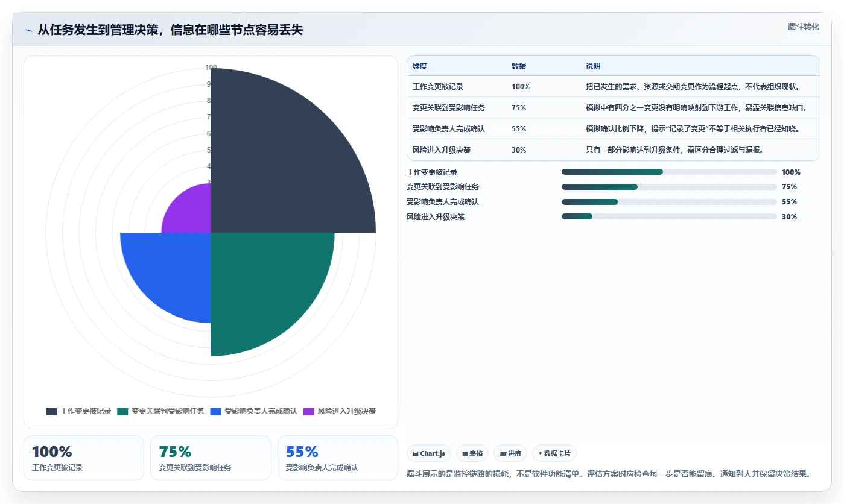The image size is (844, 504).
Task: Click the description starting 把已发生的需求
Action: coord(693,87)
